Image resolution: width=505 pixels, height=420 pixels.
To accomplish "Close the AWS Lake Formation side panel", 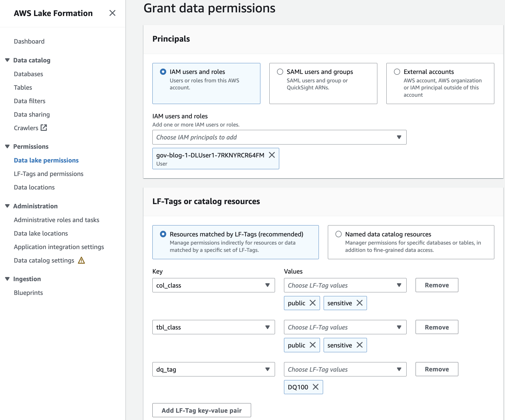I will click(112, 13).
